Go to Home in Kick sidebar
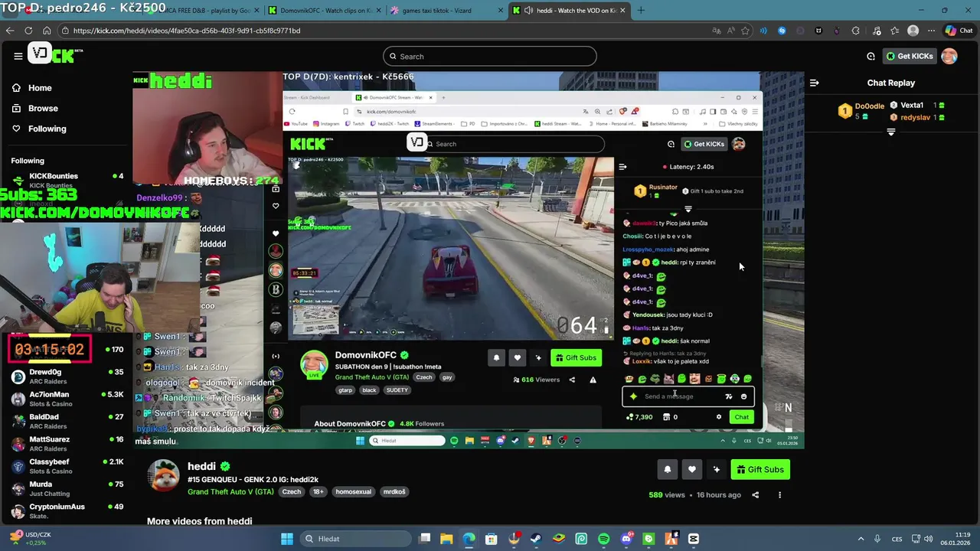The width and height of the screenshot is (980, 551). point(32,88)
